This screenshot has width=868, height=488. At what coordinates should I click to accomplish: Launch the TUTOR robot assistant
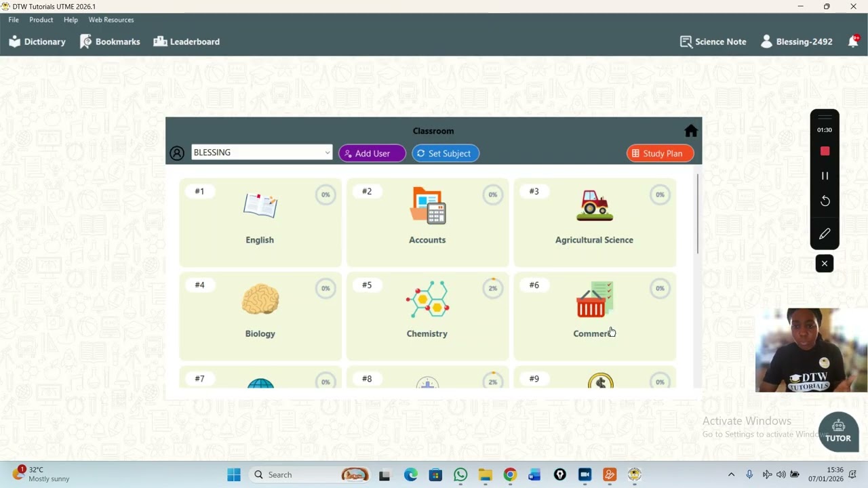click(838, 431)
